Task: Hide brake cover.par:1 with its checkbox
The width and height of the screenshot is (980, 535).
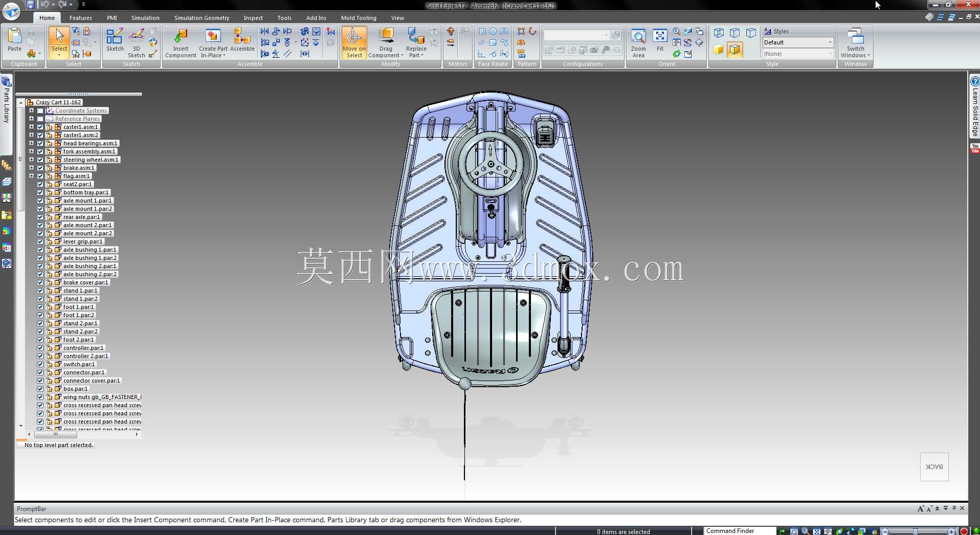Action: 40,282
